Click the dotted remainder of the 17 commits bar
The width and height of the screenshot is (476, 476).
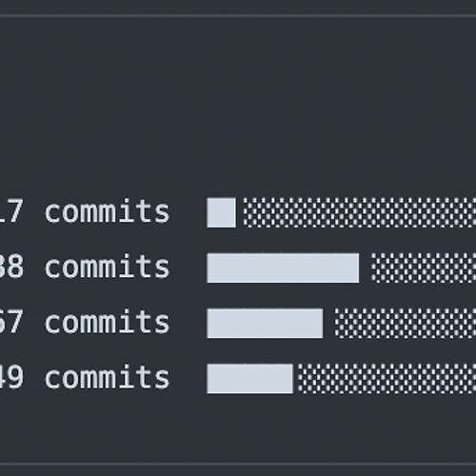tap(360, 212)
